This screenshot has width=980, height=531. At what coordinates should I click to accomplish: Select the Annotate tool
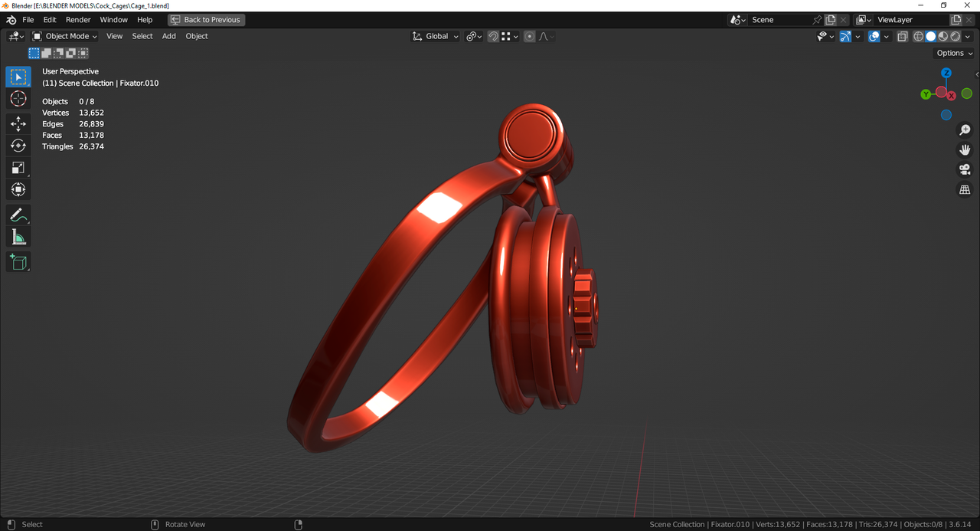pyautogui.click(x=18, y=215)
